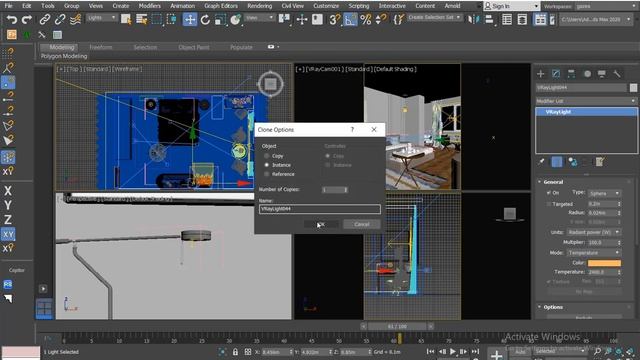Click the Use Pivot Point Center icon

[284, 19]
